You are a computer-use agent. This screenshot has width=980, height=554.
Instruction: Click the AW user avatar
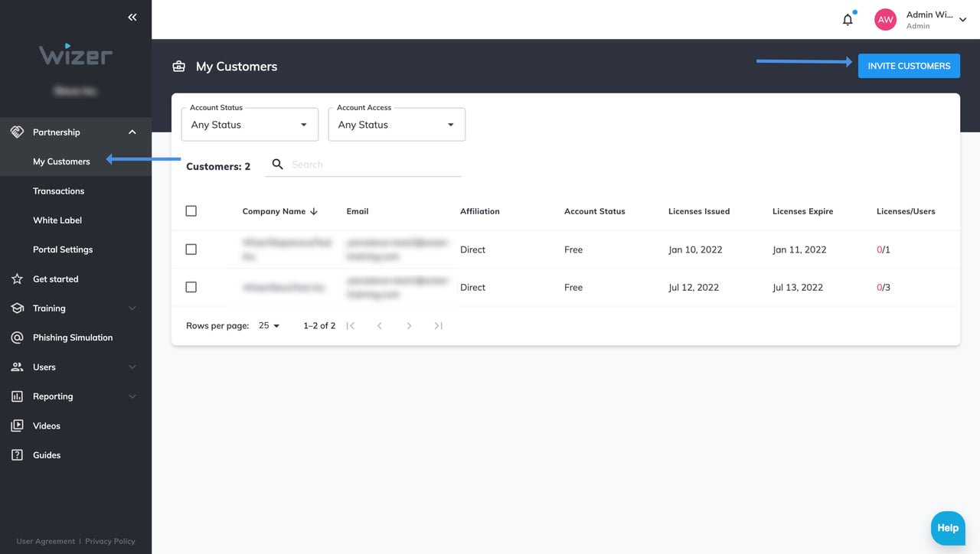(885, 20)
